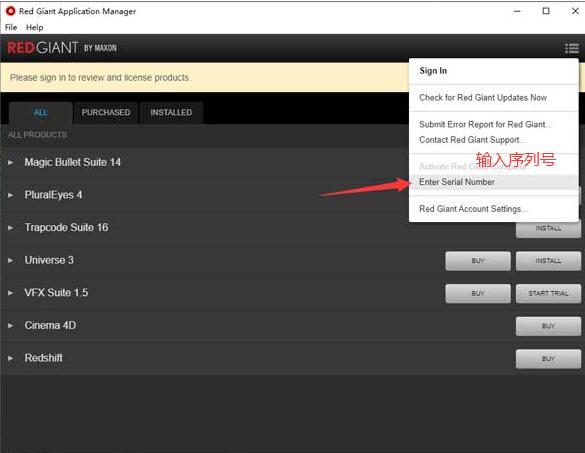Open the Help menu
The image size is (585, 453).
click(34, 27)
